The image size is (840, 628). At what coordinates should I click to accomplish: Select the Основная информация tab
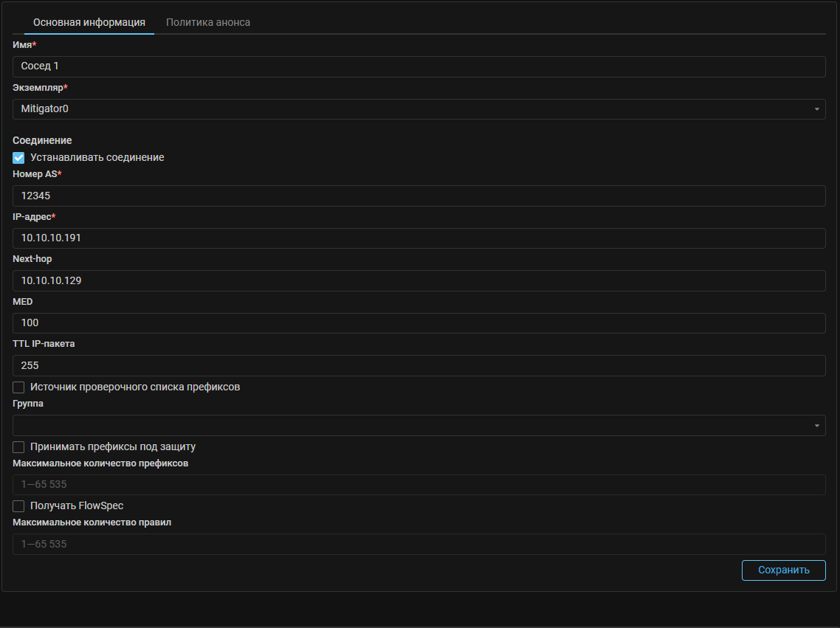pos(89,22)
